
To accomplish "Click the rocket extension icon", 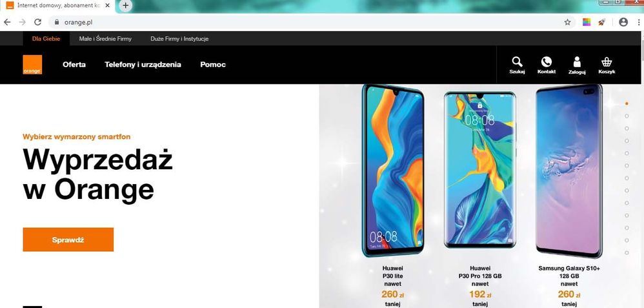I will 601,22.
